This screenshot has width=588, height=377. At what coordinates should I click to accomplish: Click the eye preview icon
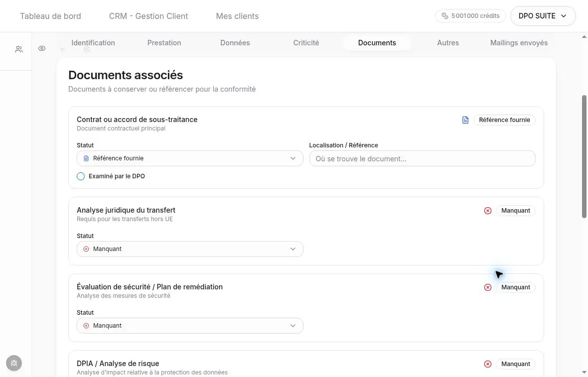[x=42, y=48]
